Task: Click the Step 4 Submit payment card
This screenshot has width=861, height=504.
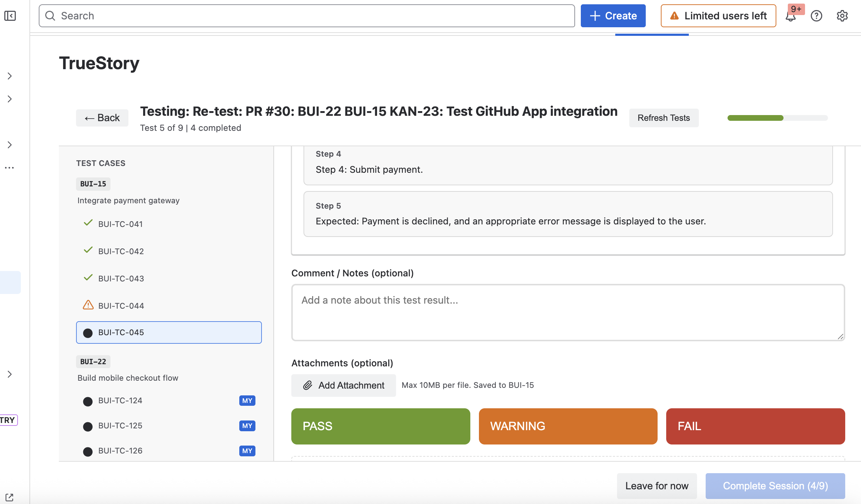Action: (568, 166)
